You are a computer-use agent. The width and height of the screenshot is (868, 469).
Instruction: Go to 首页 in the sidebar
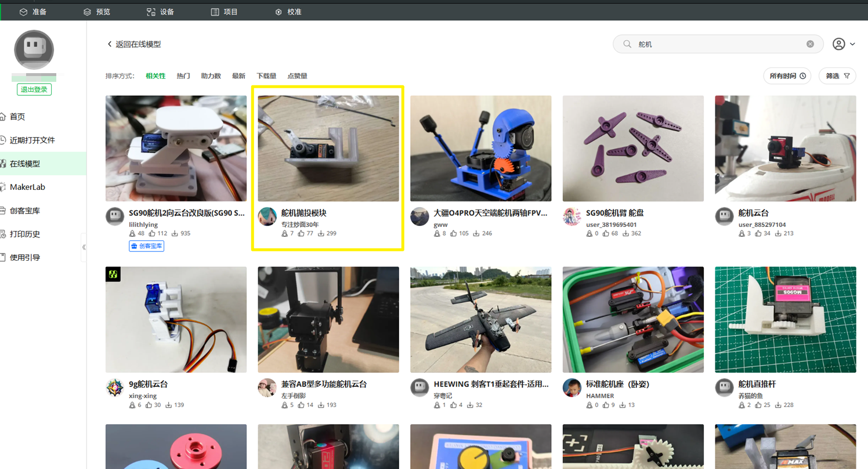(x=17, y=117)
